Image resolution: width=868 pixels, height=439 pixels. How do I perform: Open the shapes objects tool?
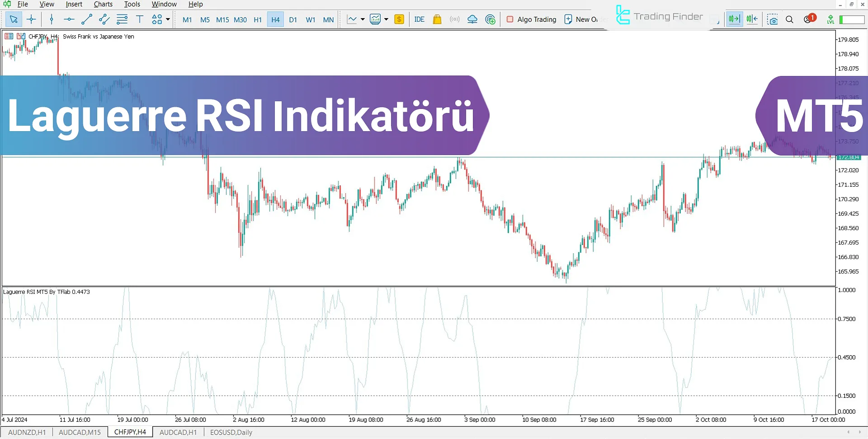click(x=157, y=19)
